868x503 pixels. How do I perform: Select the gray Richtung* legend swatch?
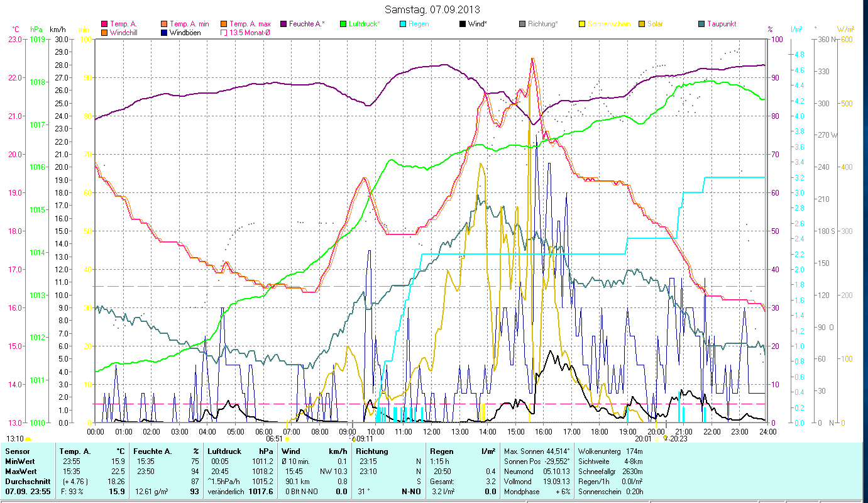tap(522, 24)
